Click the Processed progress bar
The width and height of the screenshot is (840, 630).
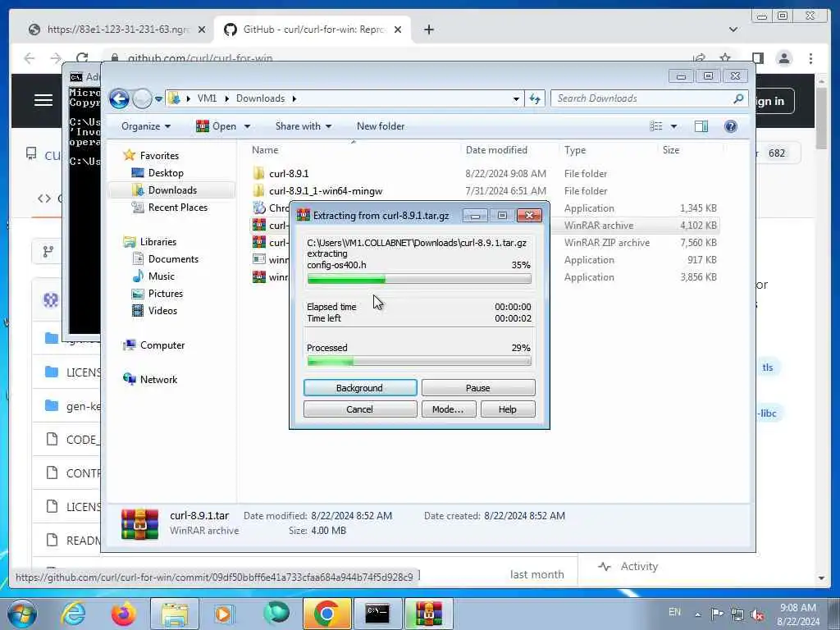pyautogui.click(x=419, y=362)
